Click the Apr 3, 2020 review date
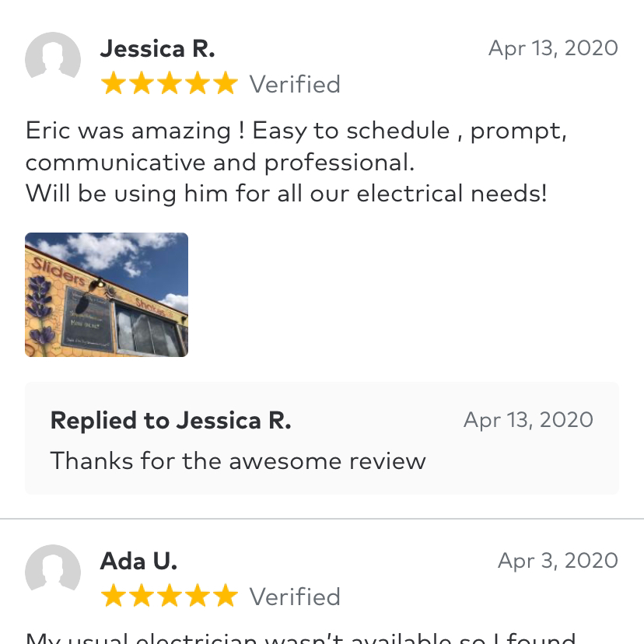The height and width of the screenshot is (644, 644). click(x=558, y=561)
